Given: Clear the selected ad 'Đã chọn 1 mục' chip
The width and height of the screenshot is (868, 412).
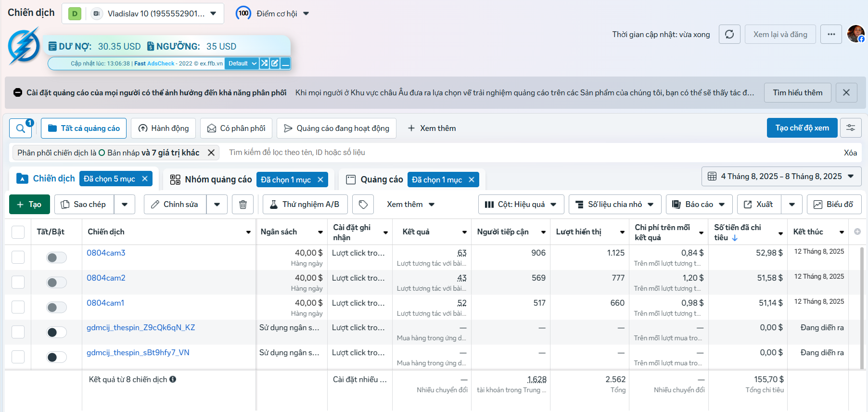Looking at the screenshot, I should (472, 180).
